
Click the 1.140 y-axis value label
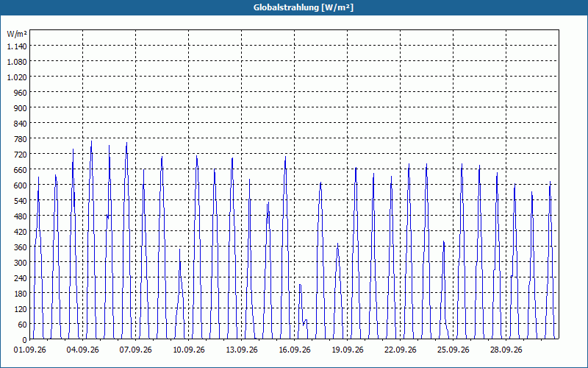point(17,46)
